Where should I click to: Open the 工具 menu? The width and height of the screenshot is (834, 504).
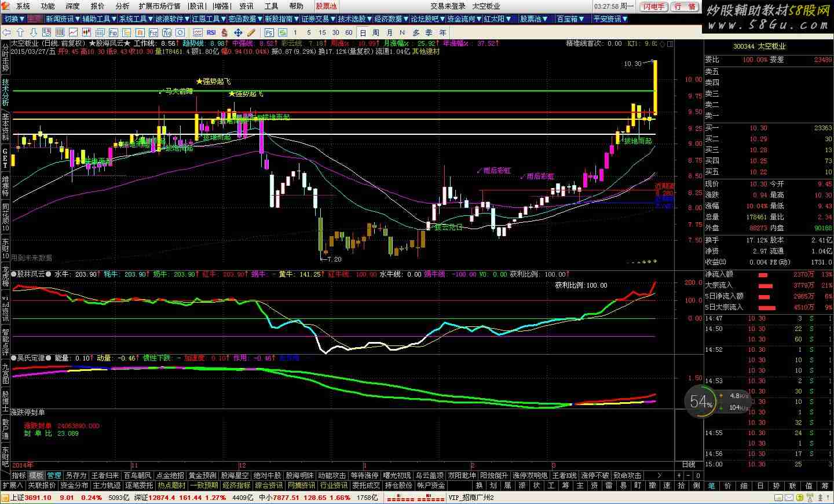point(271,6)
